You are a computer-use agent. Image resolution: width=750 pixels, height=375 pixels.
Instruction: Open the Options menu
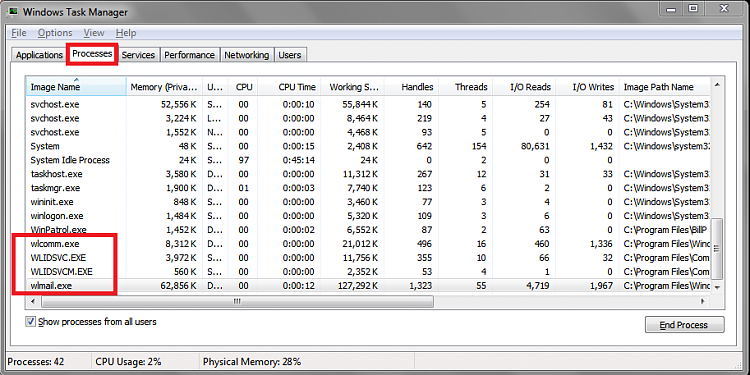[x=55, y=33]
